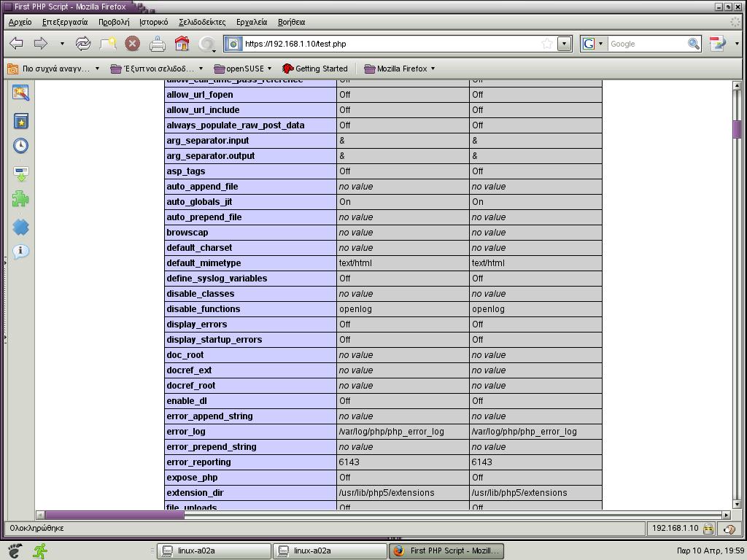Open the toolbar overflow arrow at far right
Viewport: 747px width, 560px height.
tap(737, 44)
